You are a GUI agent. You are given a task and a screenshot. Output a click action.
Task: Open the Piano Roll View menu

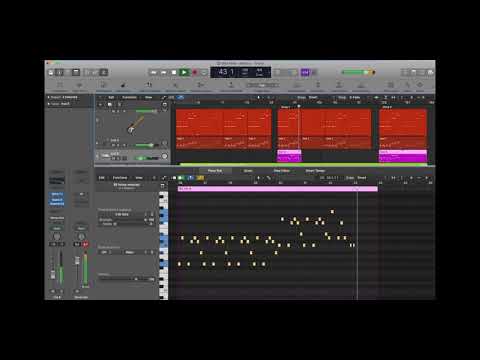(x=139, y=178)
